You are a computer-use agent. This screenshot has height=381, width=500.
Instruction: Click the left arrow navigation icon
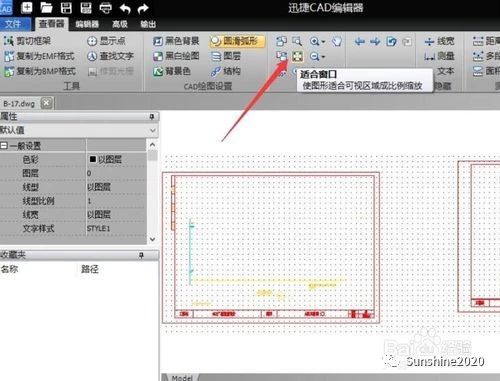(359, 41)
